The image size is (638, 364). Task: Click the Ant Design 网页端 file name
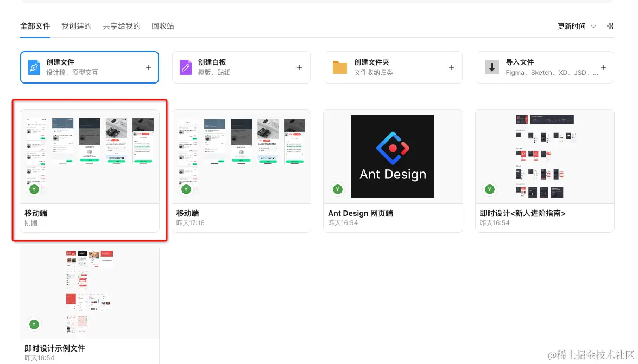(x=361, y=213)
